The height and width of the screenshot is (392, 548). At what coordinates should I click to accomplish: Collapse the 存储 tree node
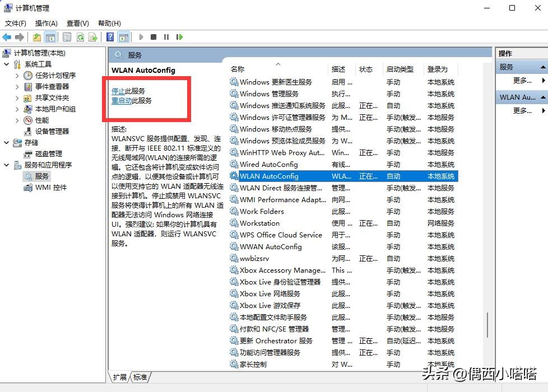click(6, 143)
